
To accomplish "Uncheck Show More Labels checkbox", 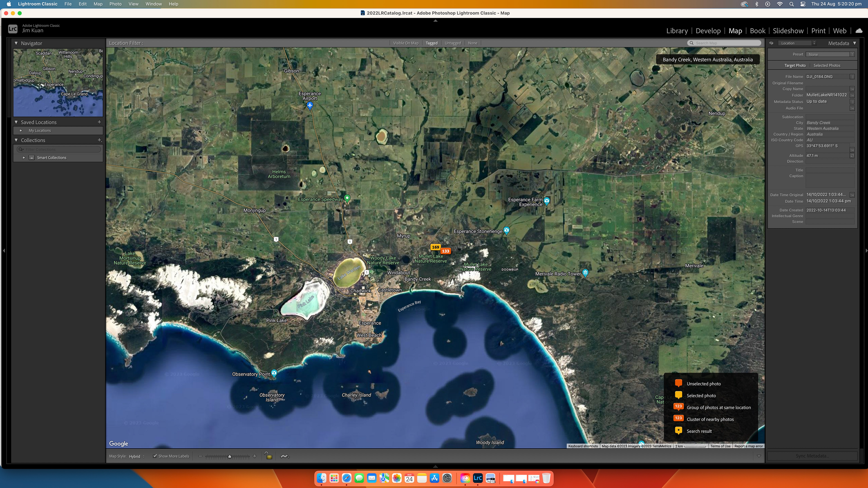I will [155, 456].
